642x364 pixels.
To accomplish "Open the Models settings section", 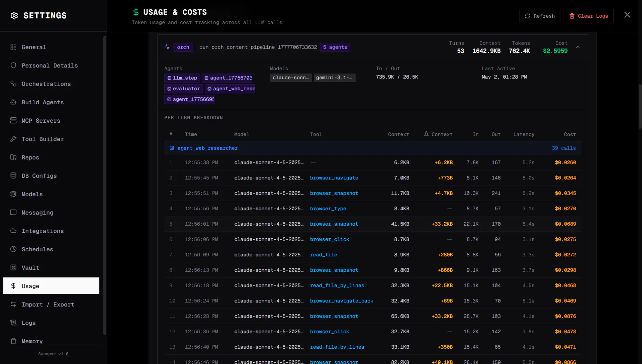I will point(51,194).
